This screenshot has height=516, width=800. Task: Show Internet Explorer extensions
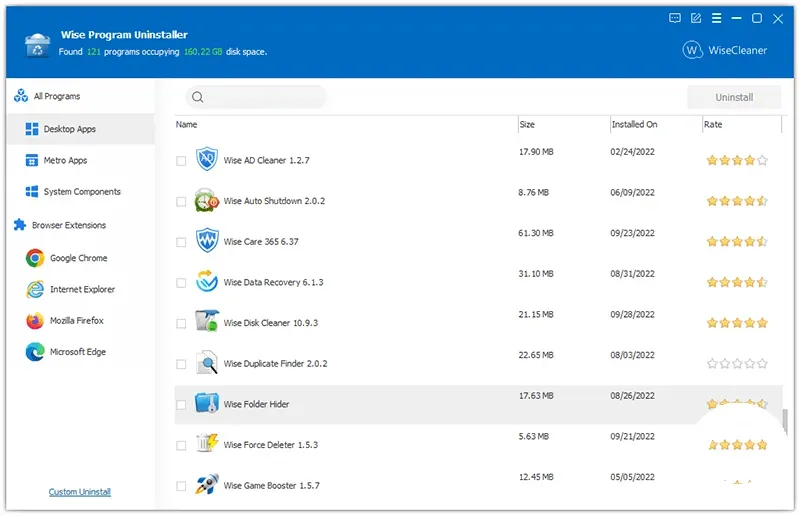tap(82, 289)
